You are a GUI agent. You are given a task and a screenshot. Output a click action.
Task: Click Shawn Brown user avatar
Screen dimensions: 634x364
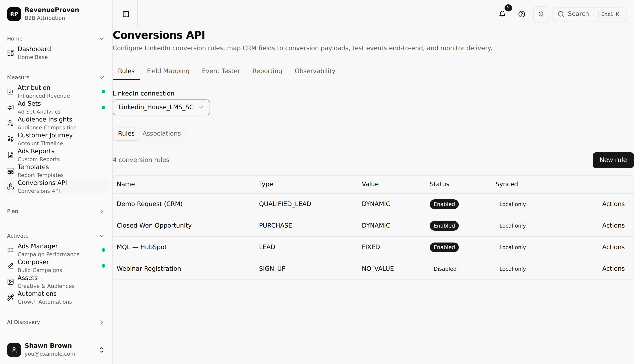(14, 350)
